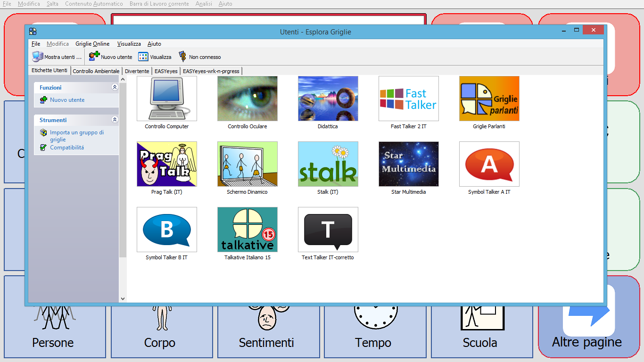
Task: Open Salta menu in background window
Action: pos(53,4)
